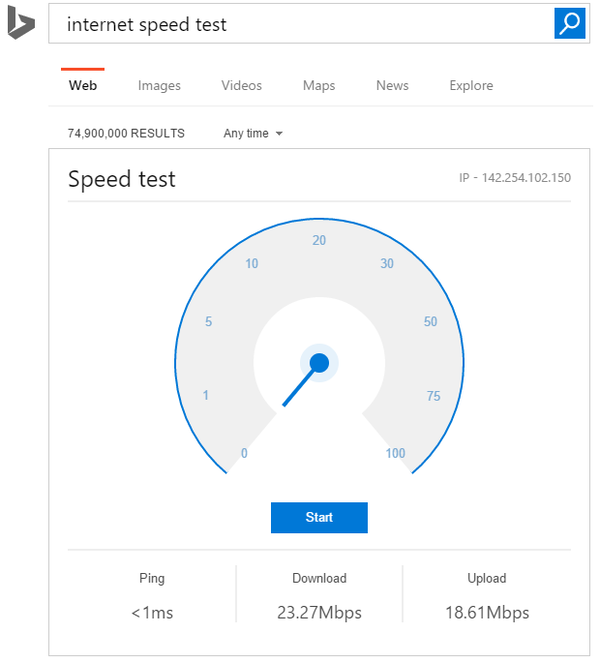Click the Download result 23.27Mbps

(x=319, y=612)
